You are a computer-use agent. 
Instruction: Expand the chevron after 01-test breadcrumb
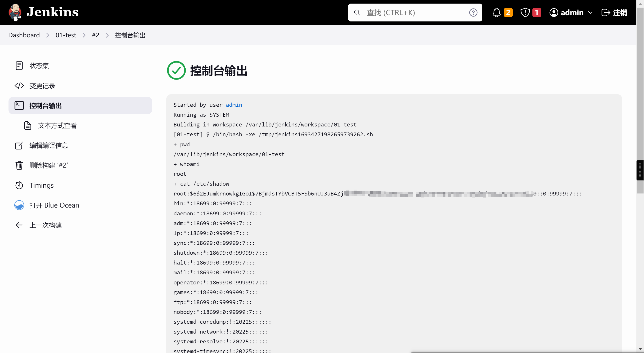84,35
